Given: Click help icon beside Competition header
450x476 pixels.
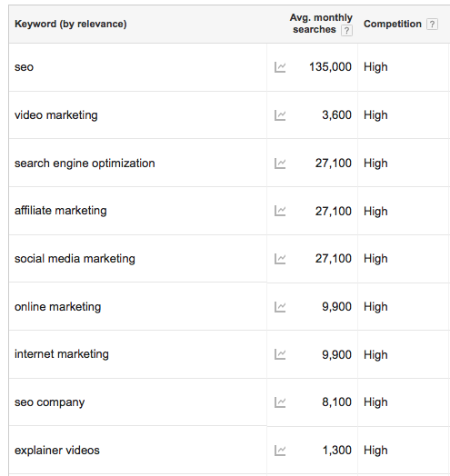Looking at the screenshot, I should 432,24.
